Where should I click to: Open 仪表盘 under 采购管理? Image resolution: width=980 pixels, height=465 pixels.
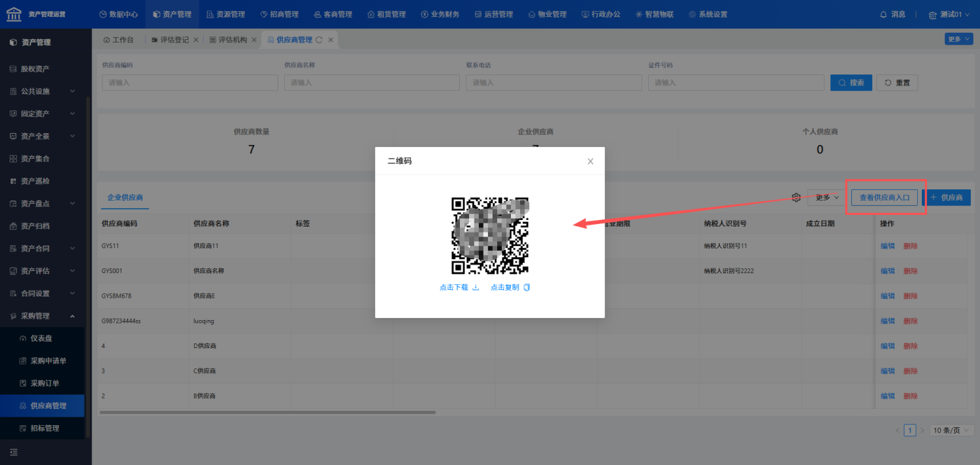(42, 338)
